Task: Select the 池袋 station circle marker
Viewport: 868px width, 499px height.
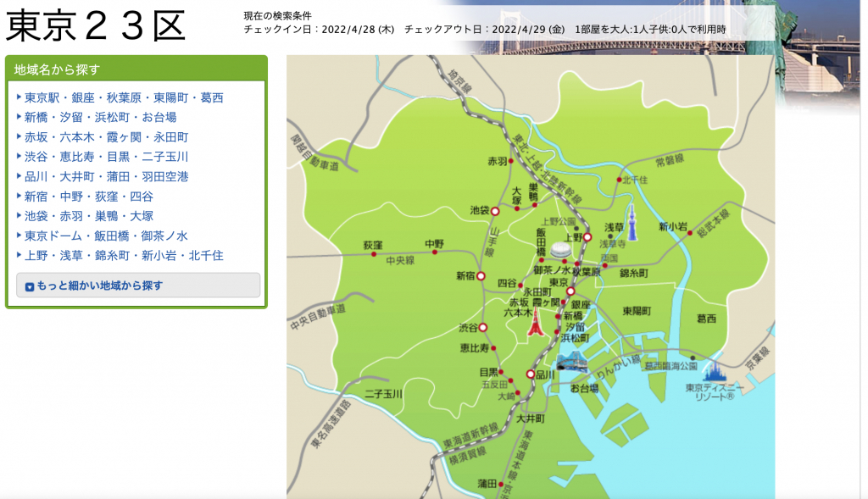Action: [x=495, y=211]
